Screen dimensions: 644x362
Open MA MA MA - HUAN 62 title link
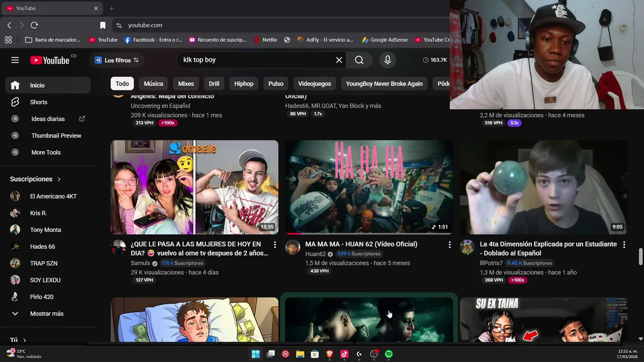tap(361, 244)
